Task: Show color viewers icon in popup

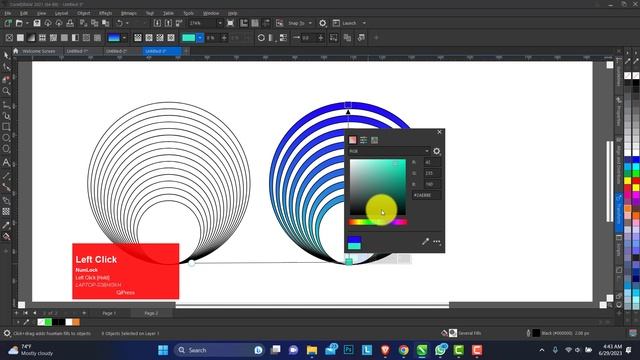Action: point(352,140)
